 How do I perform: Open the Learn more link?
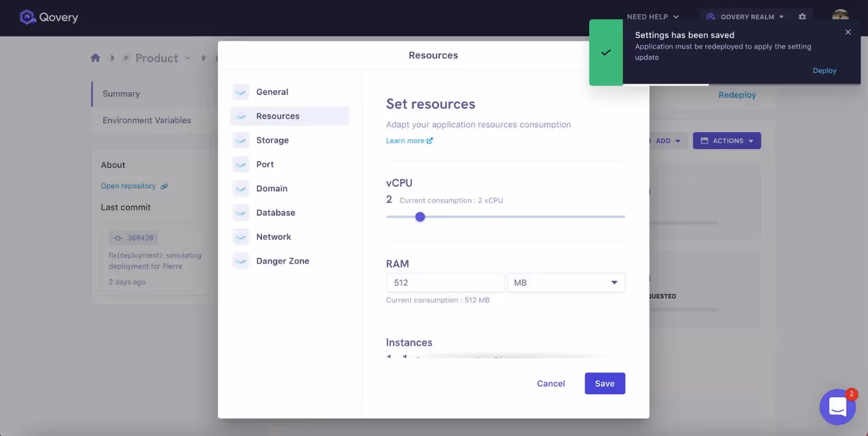pos(409,141)
